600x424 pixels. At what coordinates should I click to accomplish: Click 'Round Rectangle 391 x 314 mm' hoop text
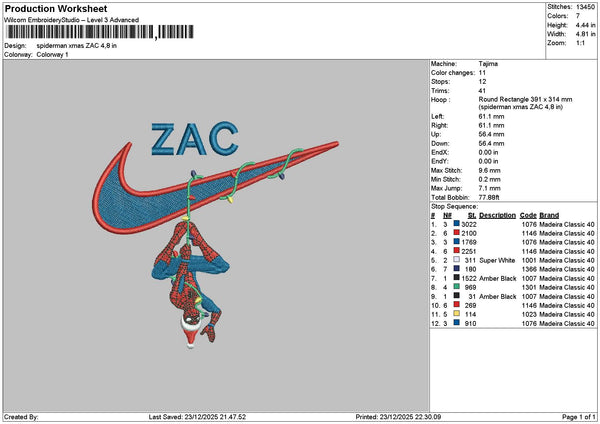[x=525, y=99]
